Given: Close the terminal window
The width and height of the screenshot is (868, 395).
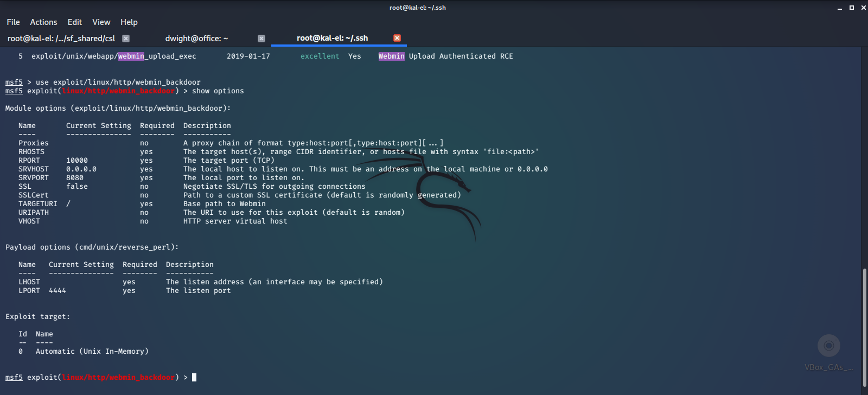Looking at the screenshot, I should (864, 8).
